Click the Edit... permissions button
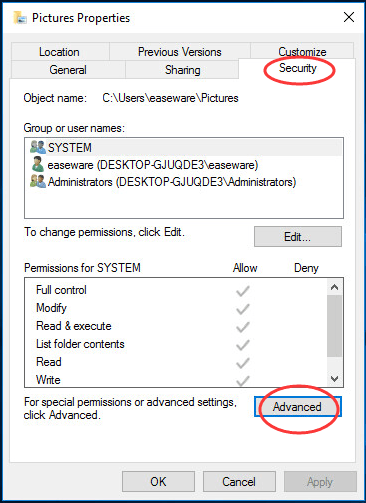 point(298,237)
